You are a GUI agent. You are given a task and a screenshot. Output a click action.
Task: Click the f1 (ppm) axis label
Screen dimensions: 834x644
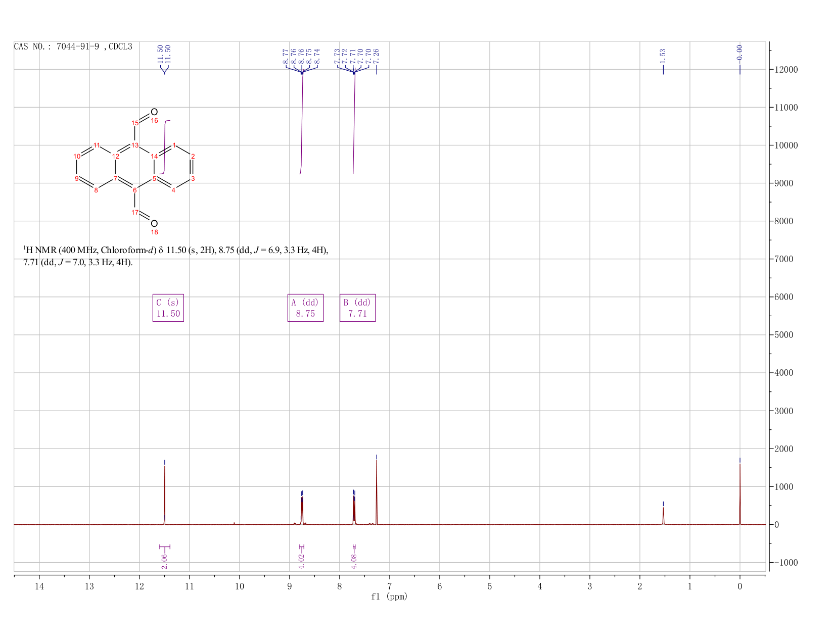point(389,597)
